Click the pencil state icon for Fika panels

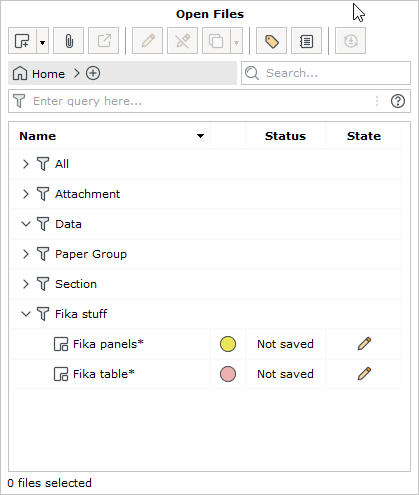pyautogui.click(x=364, y=344)
